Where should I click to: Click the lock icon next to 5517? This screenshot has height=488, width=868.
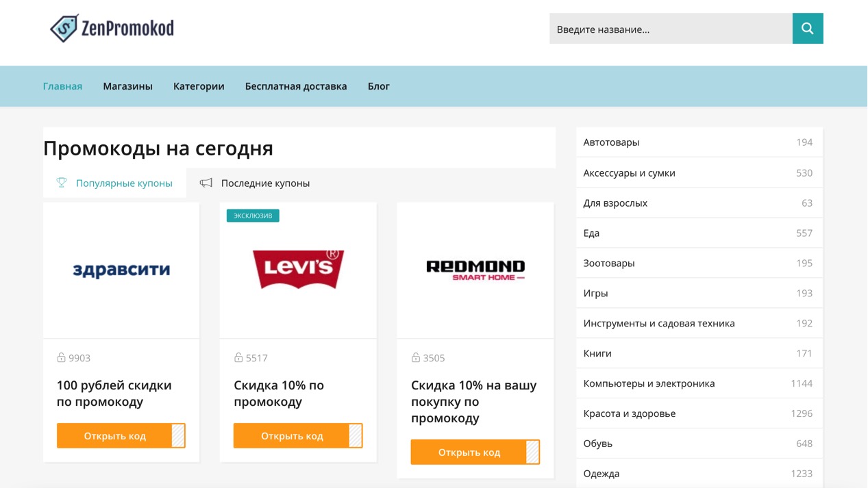click(238, 357)
